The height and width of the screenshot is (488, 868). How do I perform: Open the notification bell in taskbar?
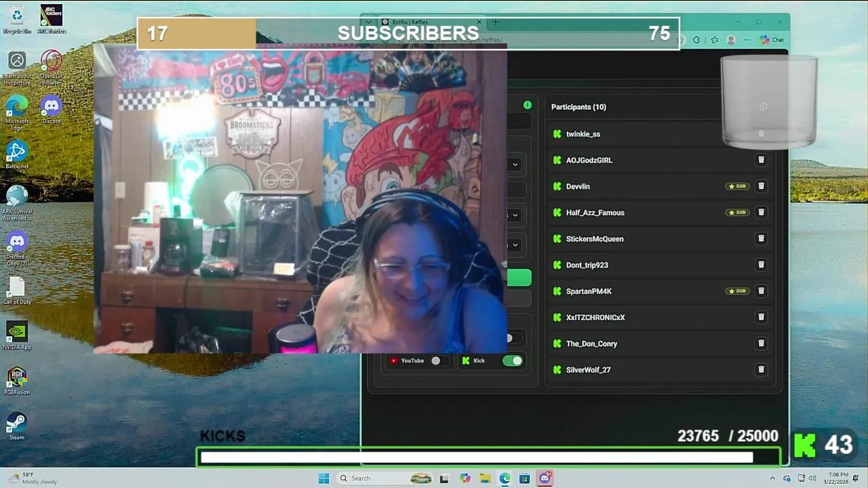[856, 479]
